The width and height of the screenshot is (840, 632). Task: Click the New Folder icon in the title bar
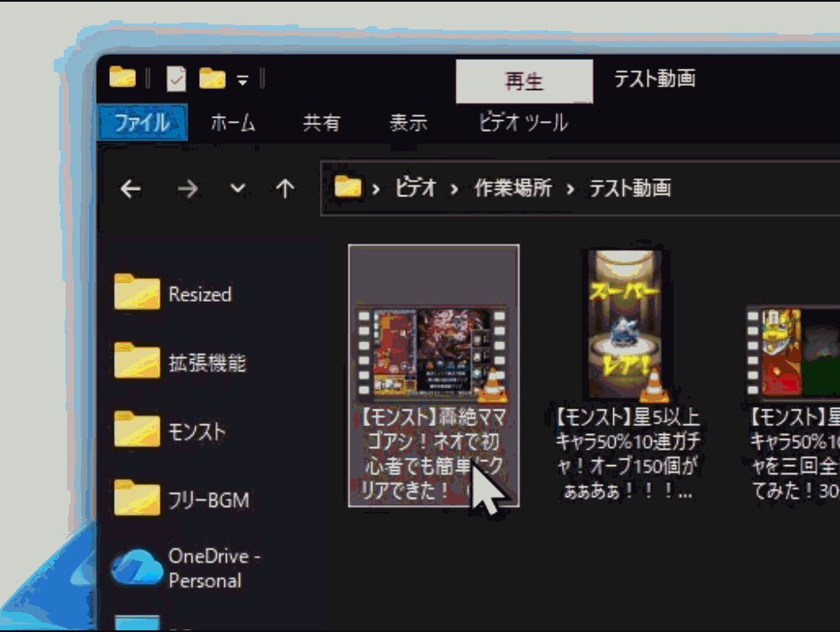212,79
